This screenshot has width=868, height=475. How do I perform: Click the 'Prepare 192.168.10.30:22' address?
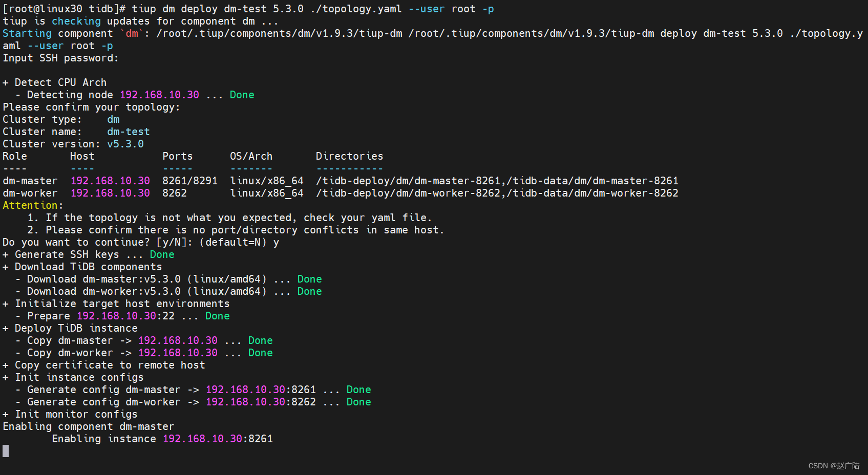pos(125,316)
